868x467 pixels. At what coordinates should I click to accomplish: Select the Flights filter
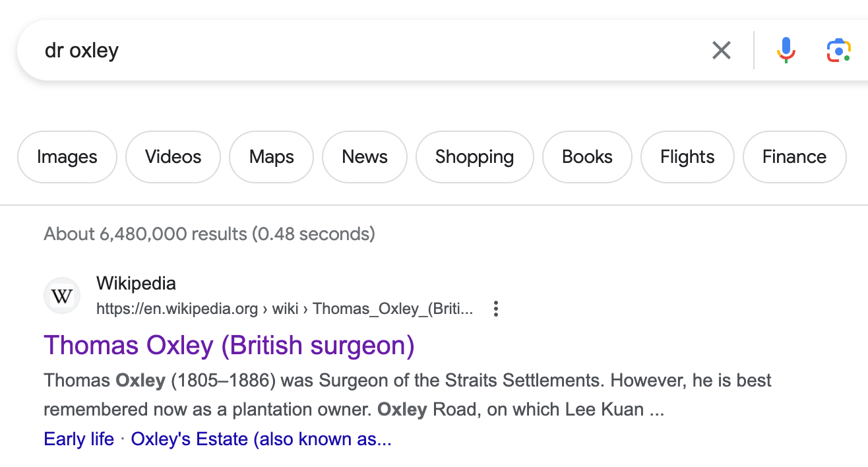pos(687,157)
